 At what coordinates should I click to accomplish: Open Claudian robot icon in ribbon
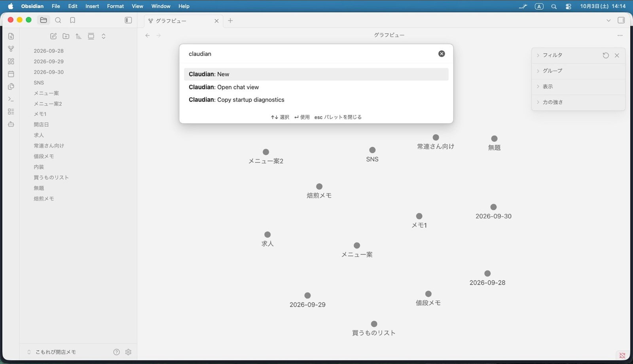coord(11,124)
